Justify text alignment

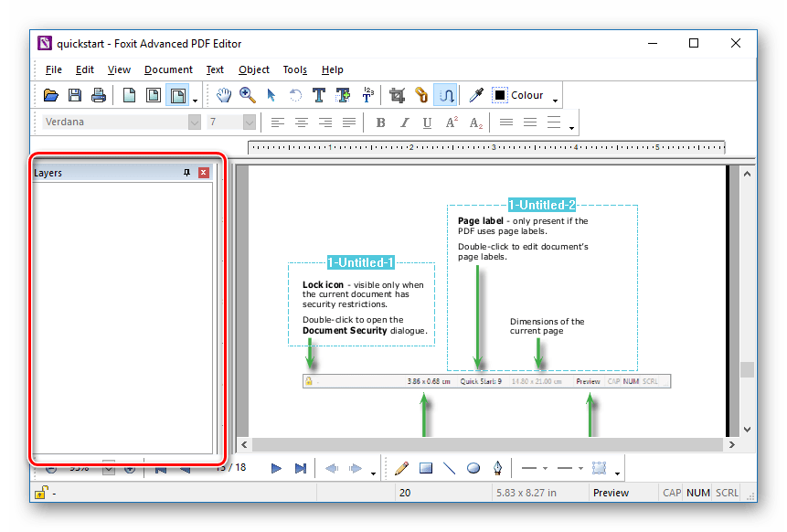coord(349,122)
